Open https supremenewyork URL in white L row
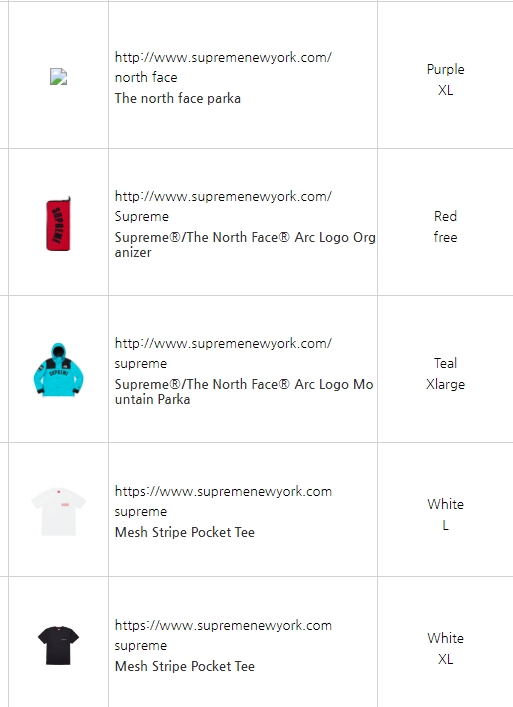 [x=223, y=491]
